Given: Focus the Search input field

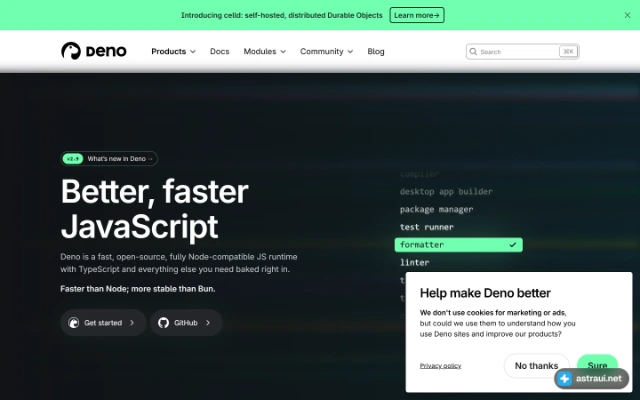Looking at the screenshot, I should tap(522, 51).
